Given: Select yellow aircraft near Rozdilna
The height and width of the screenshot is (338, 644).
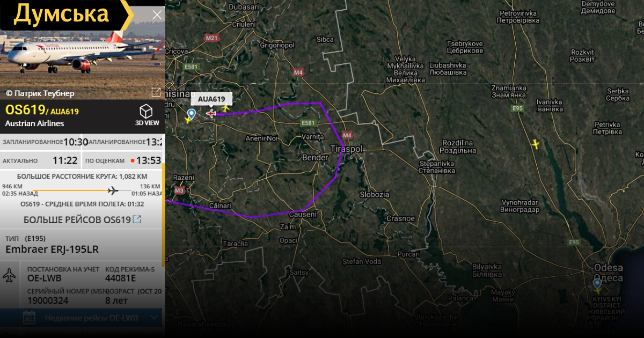Looking at the screenshot, I should pyautogui.click(x=535, y=144).
